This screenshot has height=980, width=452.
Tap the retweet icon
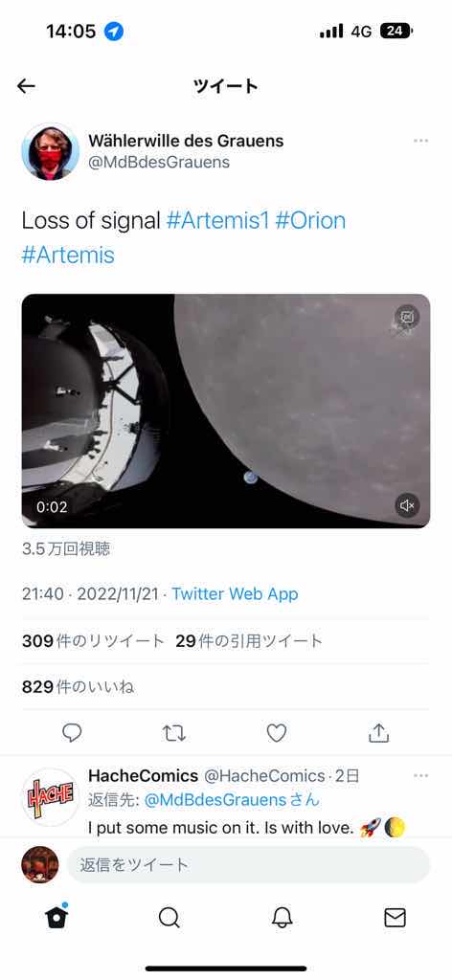click(x=173, y=733)
